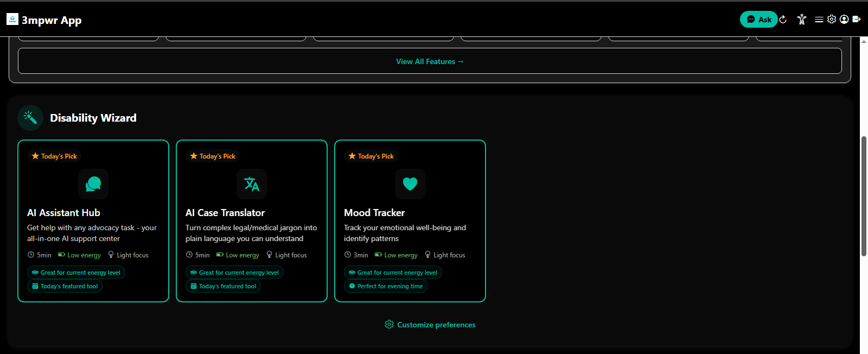
Task: Open the AI Assistant Hub card title
Action: [x=63, y=213]
